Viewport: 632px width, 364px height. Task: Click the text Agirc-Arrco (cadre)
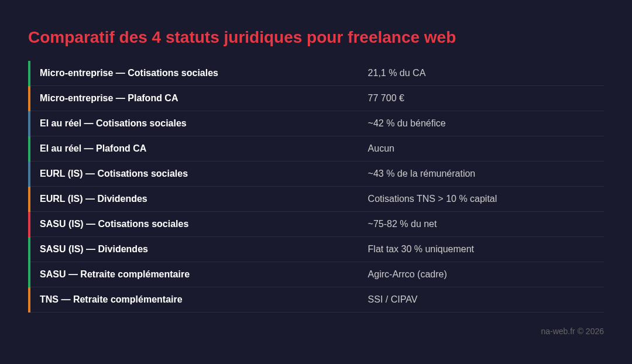click(x=407, y=274)
